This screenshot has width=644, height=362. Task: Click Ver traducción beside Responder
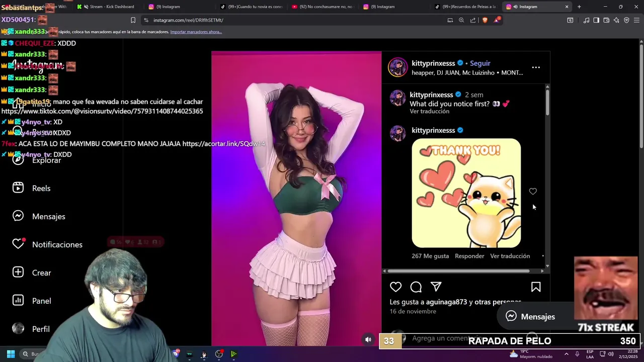pos(510,256)
